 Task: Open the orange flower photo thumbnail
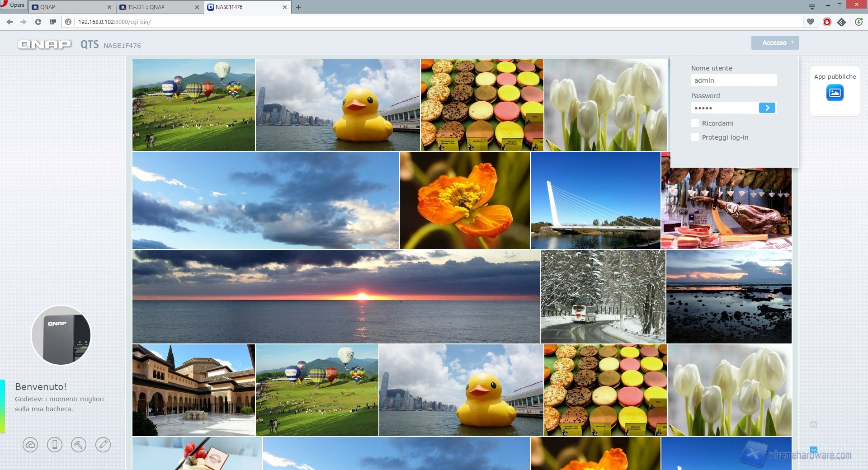(x=465, y=201)
